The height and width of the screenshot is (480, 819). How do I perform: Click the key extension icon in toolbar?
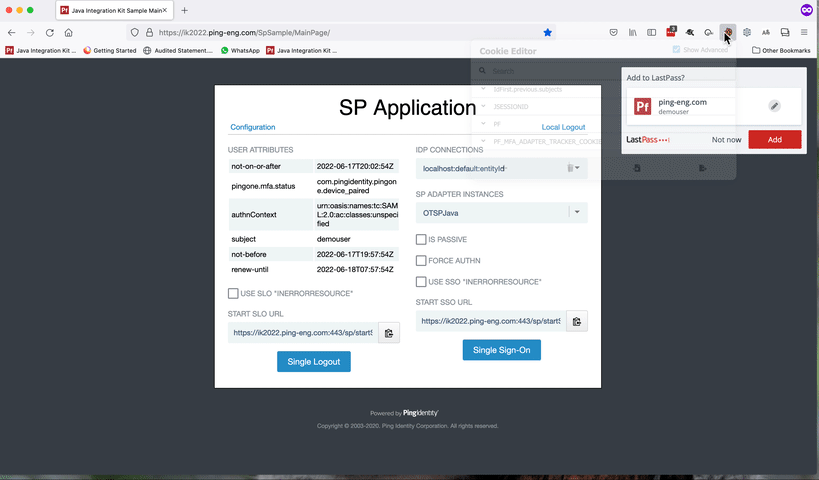point(709,32)
